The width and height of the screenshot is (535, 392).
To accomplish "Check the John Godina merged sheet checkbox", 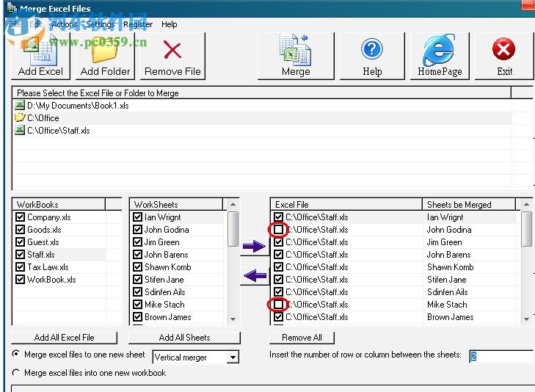I will [278, 230].
